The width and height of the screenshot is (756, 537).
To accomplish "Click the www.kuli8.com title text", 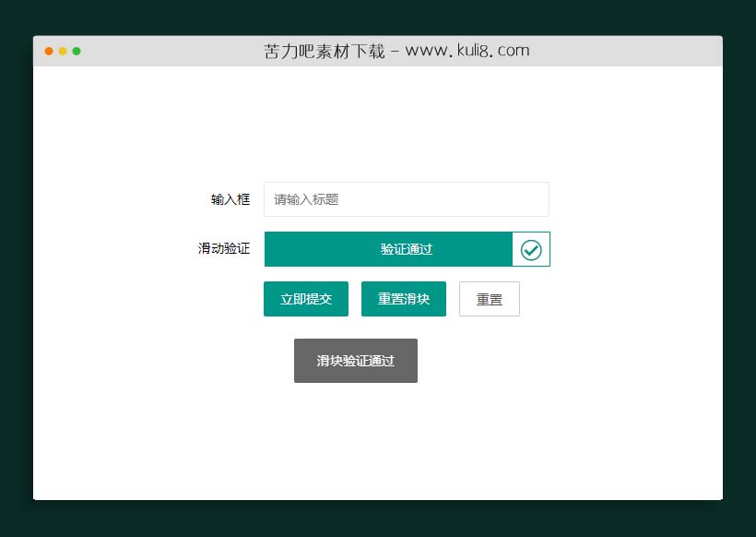I will point(467,51).
